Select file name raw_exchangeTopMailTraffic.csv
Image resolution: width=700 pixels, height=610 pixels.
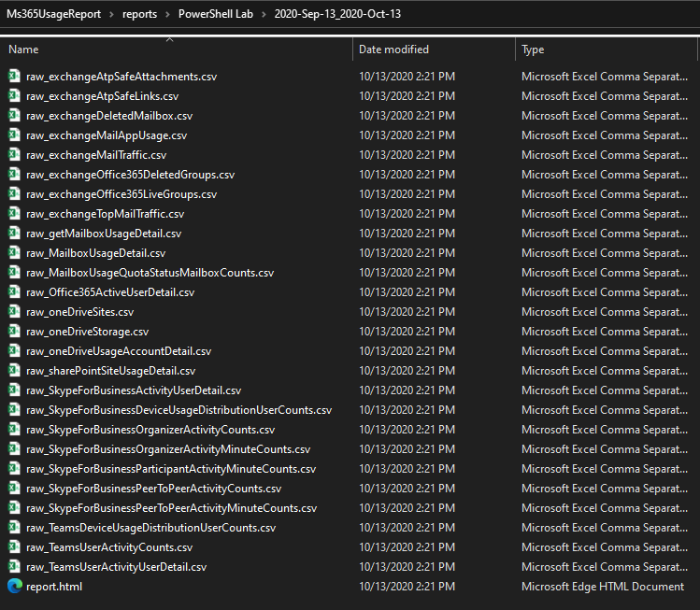(x=105, y=213)
